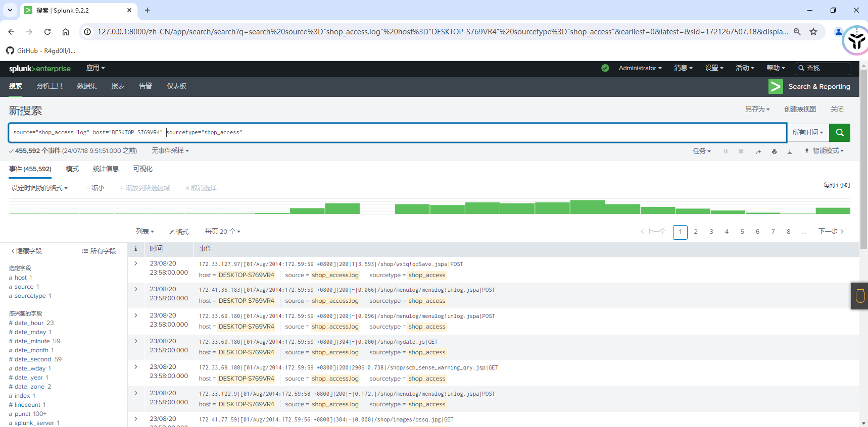Open the 每页 20 个 dropdown
The width and height of the screenshot is (868, 427).
(x=222, y=231)
